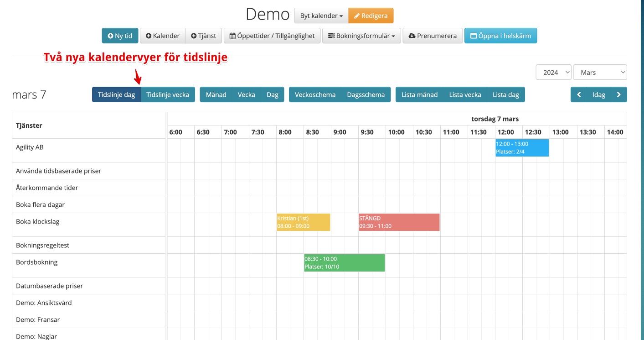The height and width of the screenshot is (340, 644).
Task: Select green Bordsbokning 08:30 - 10:00 booking
Action: [344, 263]
